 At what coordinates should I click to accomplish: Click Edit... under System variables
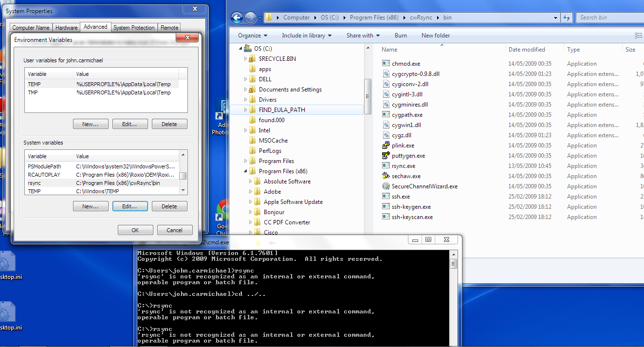coord(130,206)
